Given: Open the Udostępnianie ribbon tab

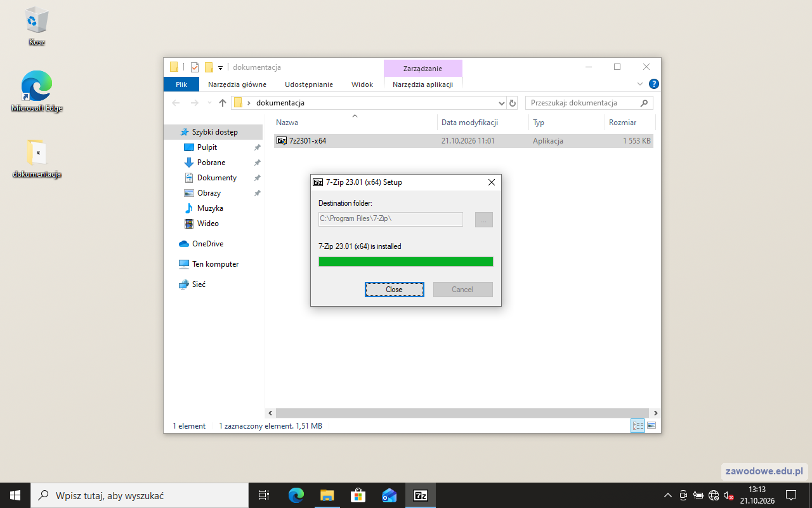Looking at the screenshot, I should (309, 84).
